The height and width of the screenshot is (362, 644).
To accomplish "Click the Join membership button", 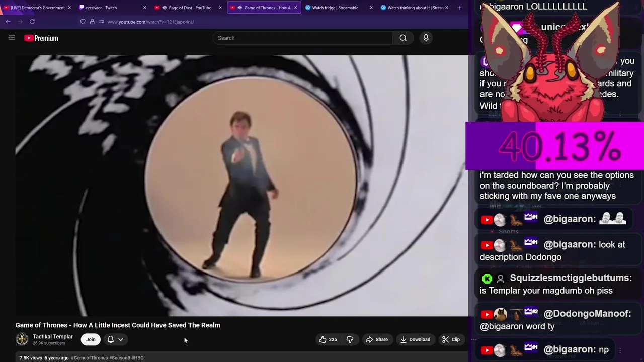I will 91,339.
